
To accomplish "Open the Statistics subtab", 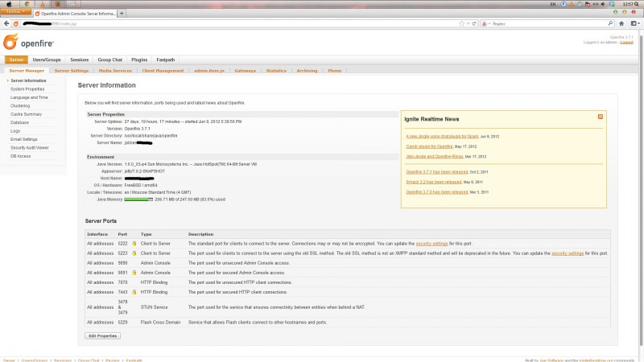I will pos(276,71).
